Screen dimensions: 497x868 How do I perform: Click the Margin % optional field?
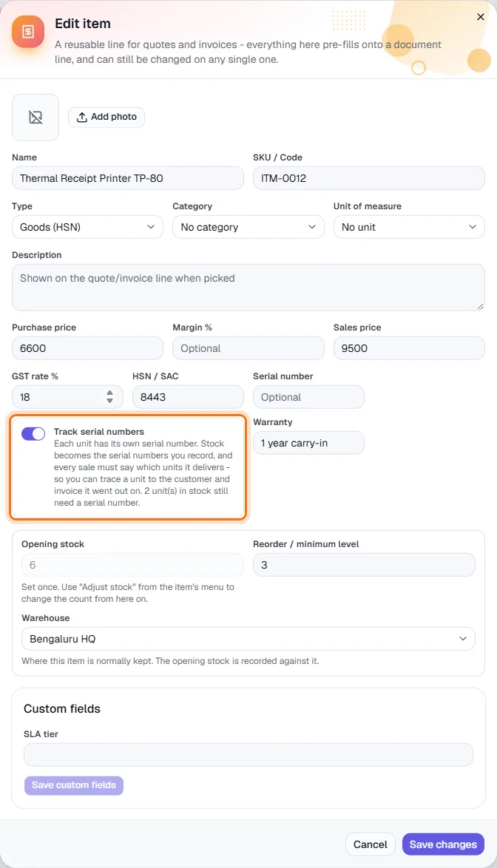click(x=248, y=348)
